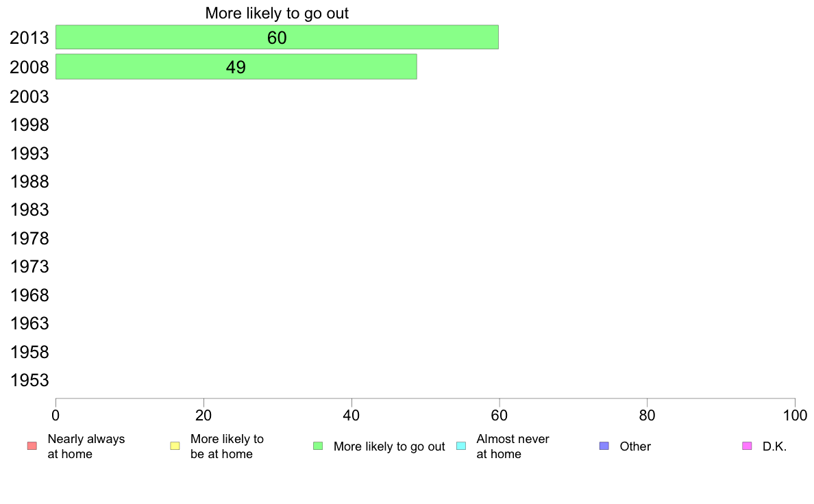Viewport: 814px width, 504px height.
Task: Select the 2008 green bar showing 49
Action: (236, 66)
